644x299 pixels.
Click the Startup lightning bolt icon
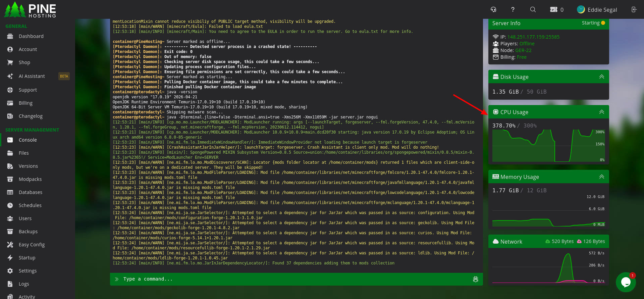click(10, 258)
